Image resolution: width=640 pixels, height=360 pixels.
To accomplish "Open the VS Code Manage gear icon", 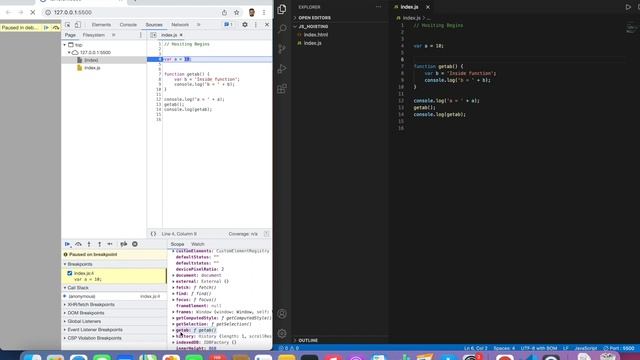I will [x=282, y=333].
